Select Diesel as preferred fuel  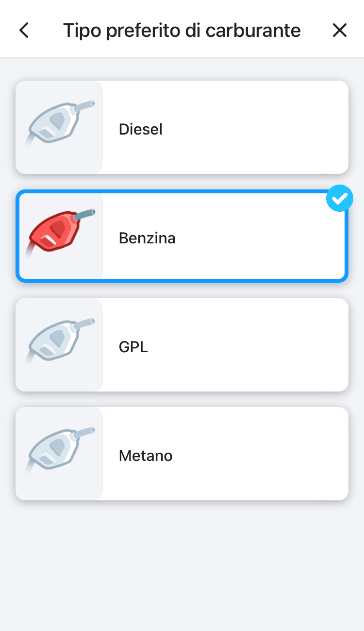pyautogui.click(x=223, y=127)
